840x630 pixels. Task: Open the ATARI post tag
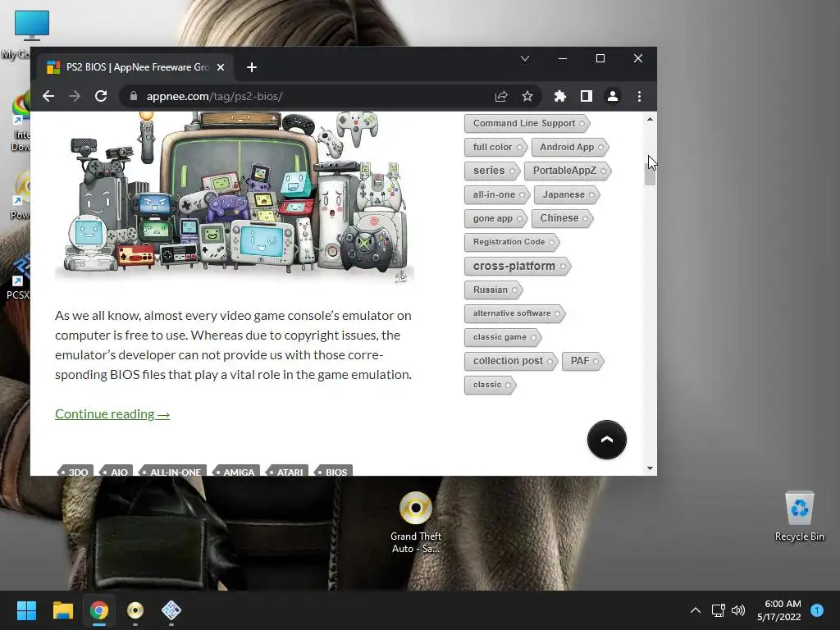point(287,471)
